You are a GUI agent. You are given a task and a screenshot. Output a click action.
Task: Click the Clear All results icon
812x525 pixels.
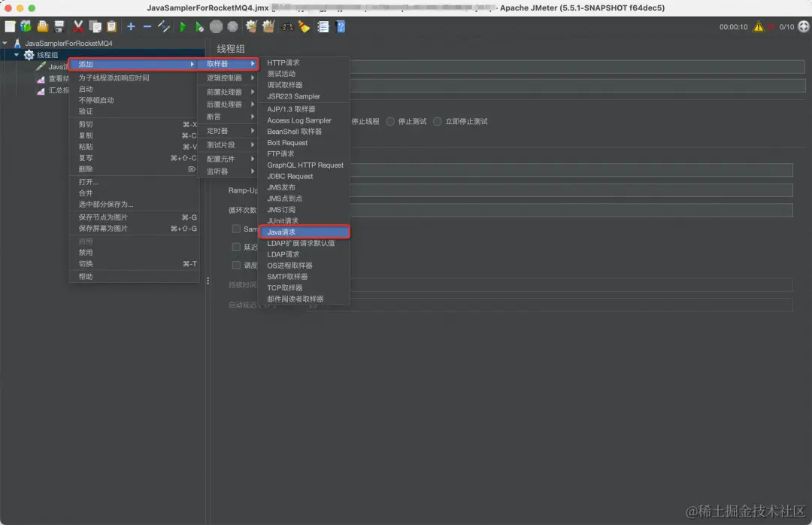click(x=268, y=26)
